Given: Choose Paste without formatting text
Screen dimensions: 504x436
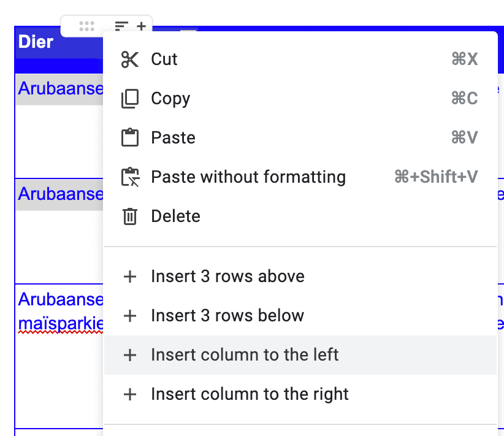Looking at the screenshot, I should pos(248,177).
